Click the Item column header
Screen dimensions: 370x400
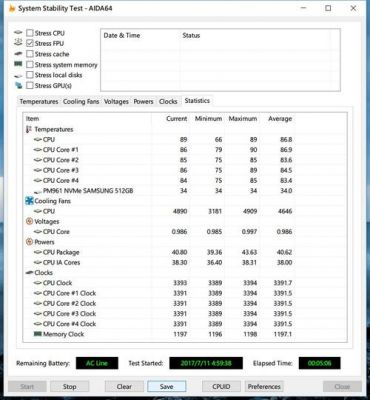87,119
